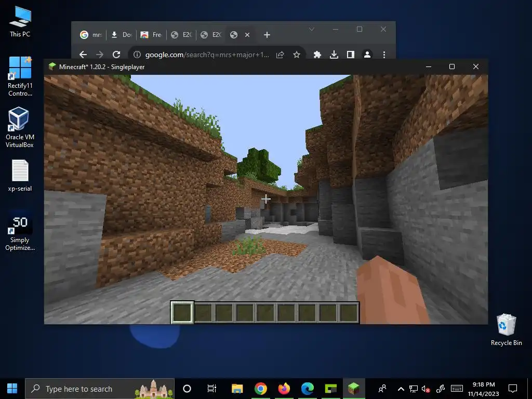Share this page from Chrome address bar
The height and width of the screenshot is (399, 532).
[280, 55]
